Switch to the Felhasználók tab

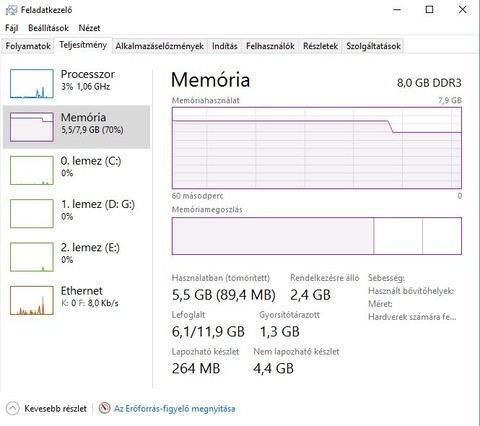click(x=270, y=46)
